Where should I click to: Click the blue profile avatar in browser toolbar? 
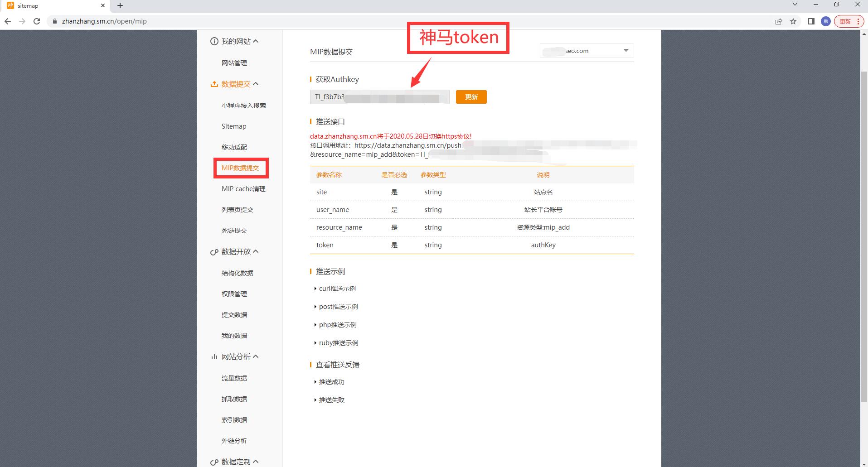[x=825, y=21]
